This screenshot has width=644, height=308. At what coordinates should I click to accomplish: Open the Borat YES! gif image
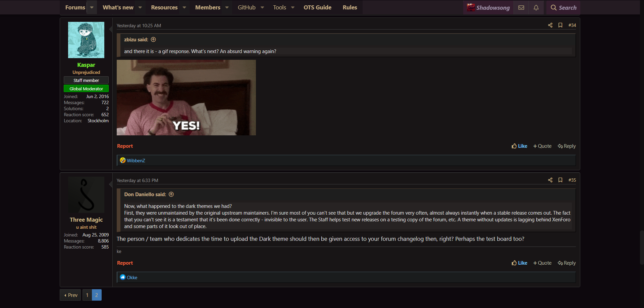click(186, 97)
